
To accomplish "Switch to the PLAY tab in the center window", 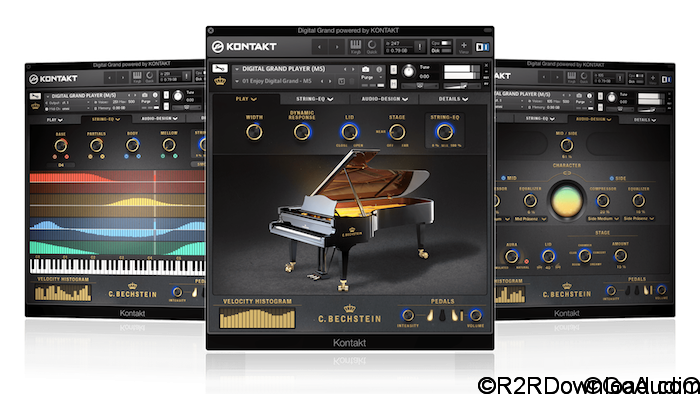I will [x=246, y=99].
